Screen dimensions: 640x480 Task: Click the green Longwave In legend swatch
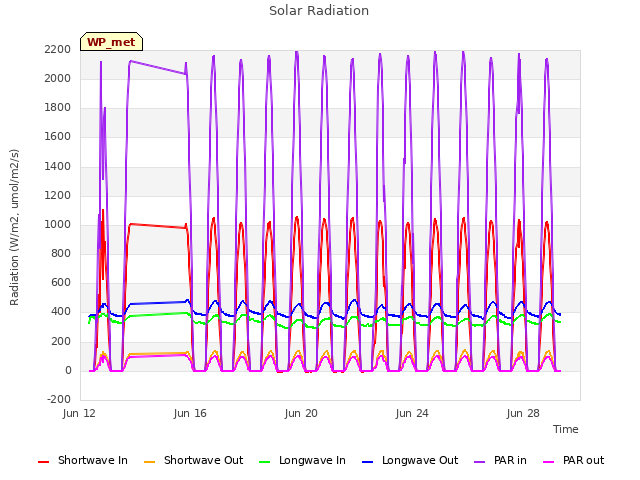[264, 462]
